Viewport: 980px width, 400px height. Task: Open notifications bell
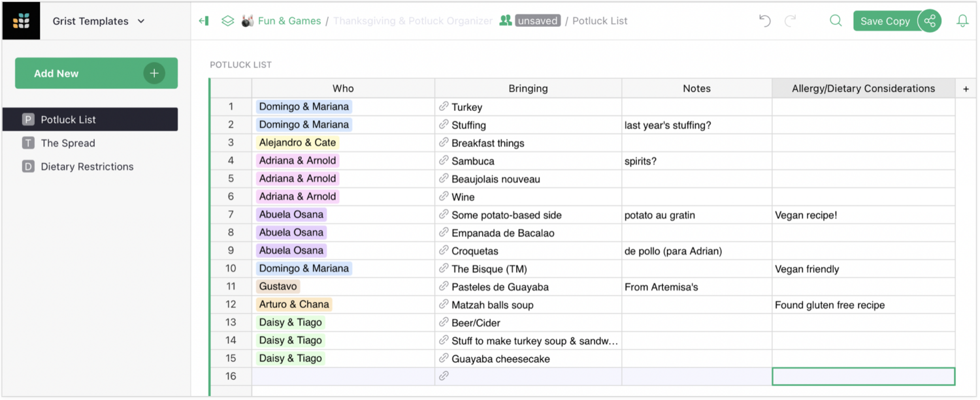click(962, 21)
